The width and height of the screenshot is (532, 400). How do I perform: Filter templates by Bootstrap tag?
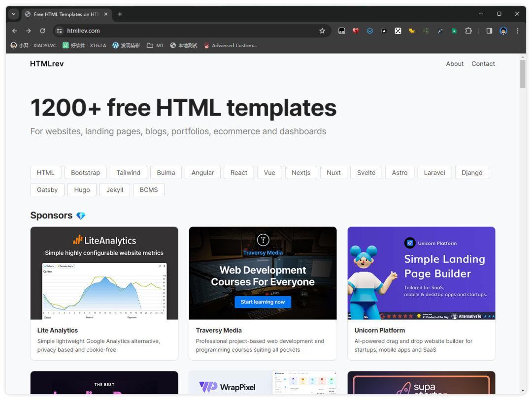pyautogui.click(x=86, y=173)
